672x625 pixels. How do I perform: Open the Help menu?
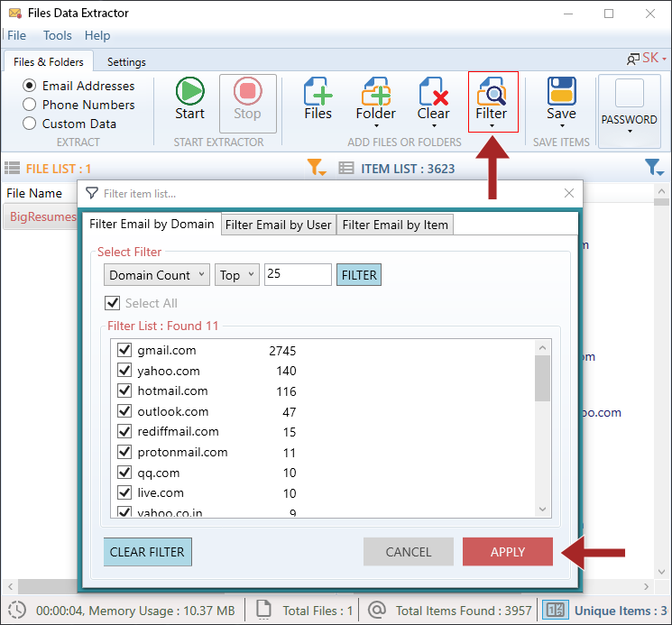click(97, 35)
